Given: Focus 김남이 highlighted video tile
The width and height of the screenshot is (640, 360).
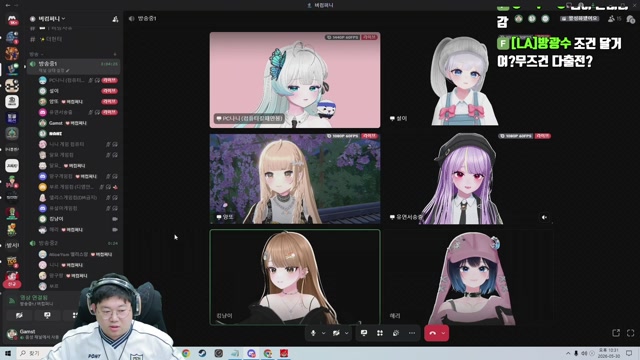Looking at the screenshot, I should coord(295,277).
